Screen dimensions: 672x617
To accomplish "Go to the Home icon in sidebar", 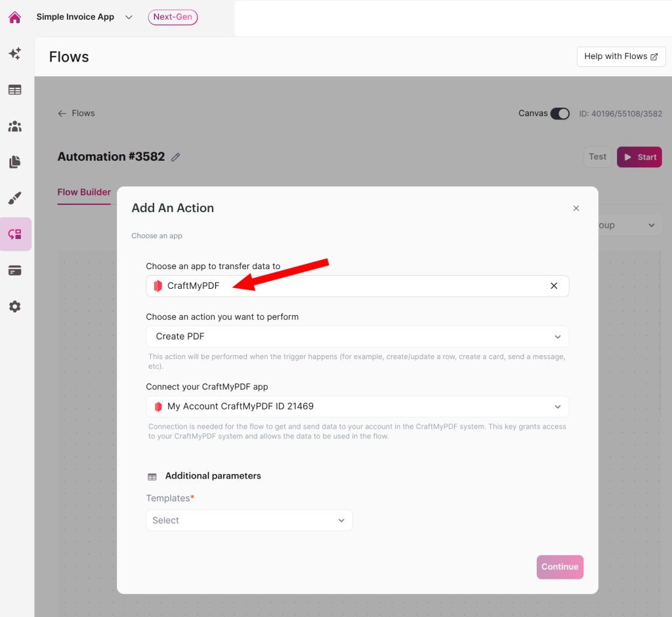I will click(15, 17).
